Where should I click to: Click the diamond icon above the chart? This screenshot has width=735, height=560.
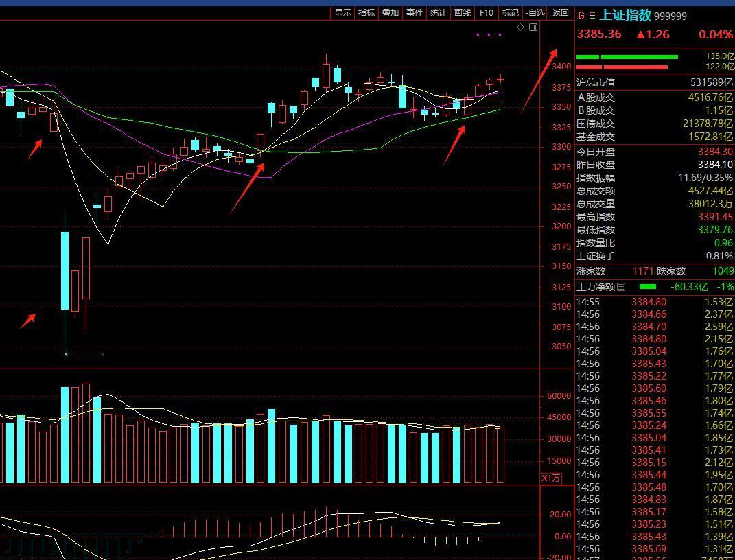pyautogui.click(x=520, y=27)
